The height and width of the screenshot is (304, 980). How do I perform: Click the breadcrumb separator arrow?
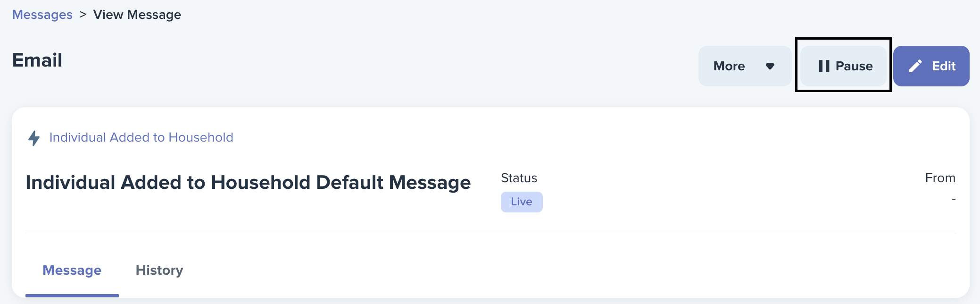(x=83, y=15)
